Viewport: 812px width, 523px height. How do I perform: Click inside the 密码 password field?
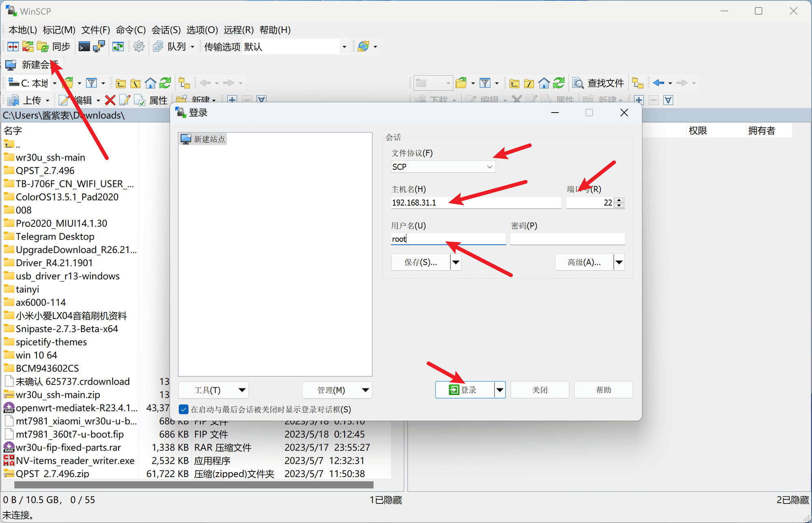567,239
